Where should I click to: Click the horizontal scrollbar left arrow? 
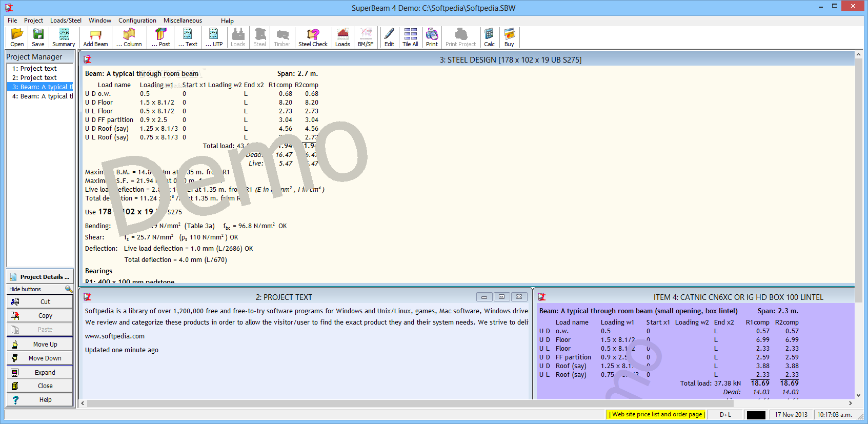[x=83, y=403]
